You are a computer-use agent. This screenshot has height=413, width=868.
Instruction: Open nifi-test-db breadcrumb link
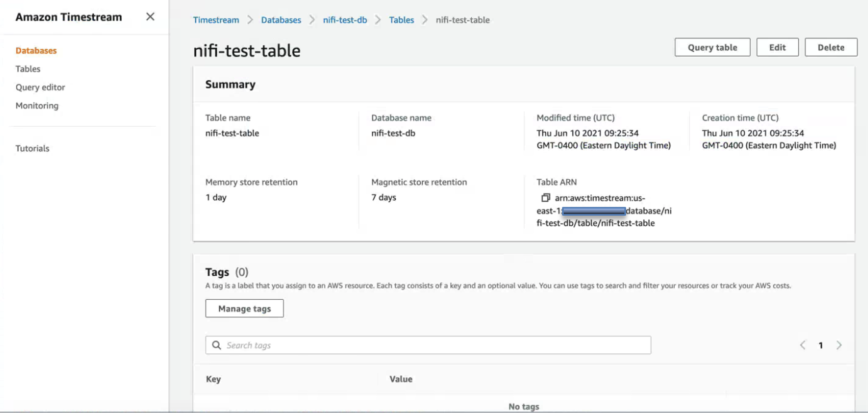pos(345,20)
